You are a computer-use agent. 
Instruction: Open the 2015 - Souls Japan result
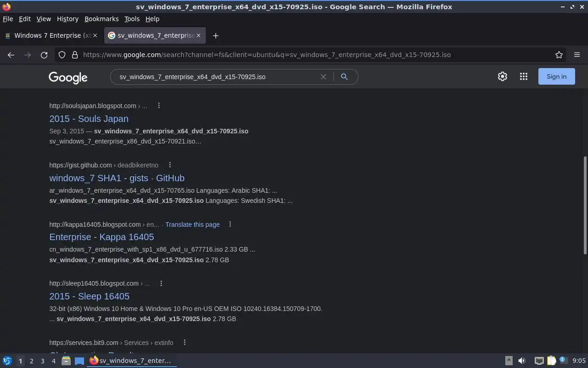coord(89,119)
